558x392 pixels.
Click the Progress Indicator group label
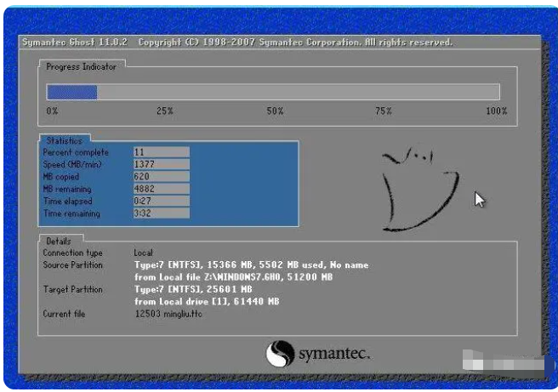[x=81, y=66]
